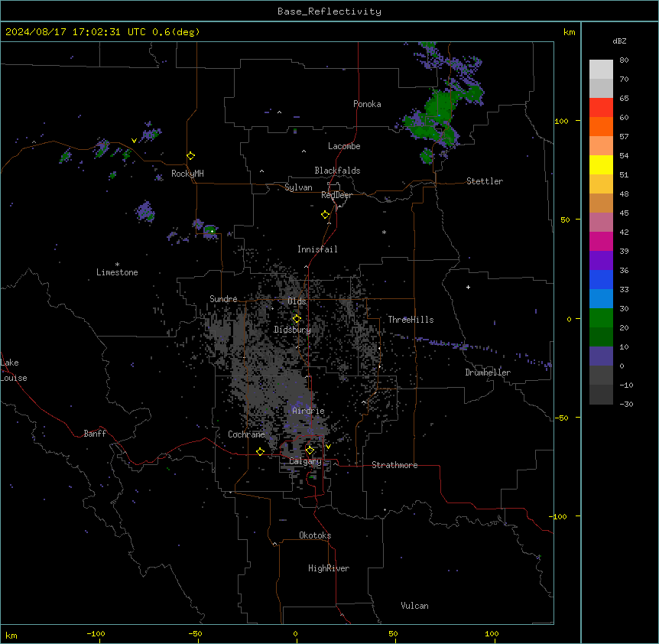
Task: Click yellow diamond marker below Cochrane
Action: [x=260, y=452]
